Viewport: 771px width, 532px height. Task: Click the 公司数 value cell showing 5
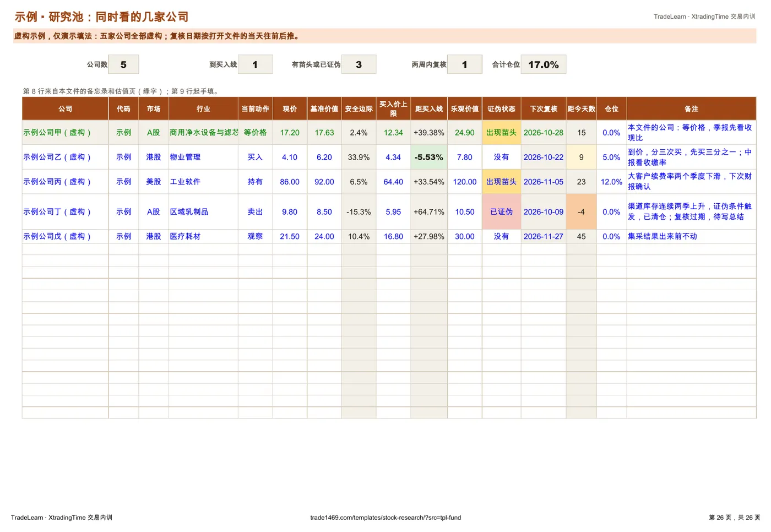click(x=123, y=64)
